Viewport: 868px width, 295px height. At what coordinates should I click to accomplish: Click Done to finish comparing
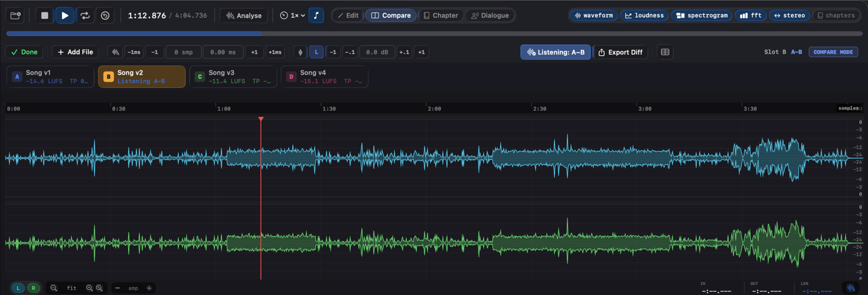tap(24, 52)
